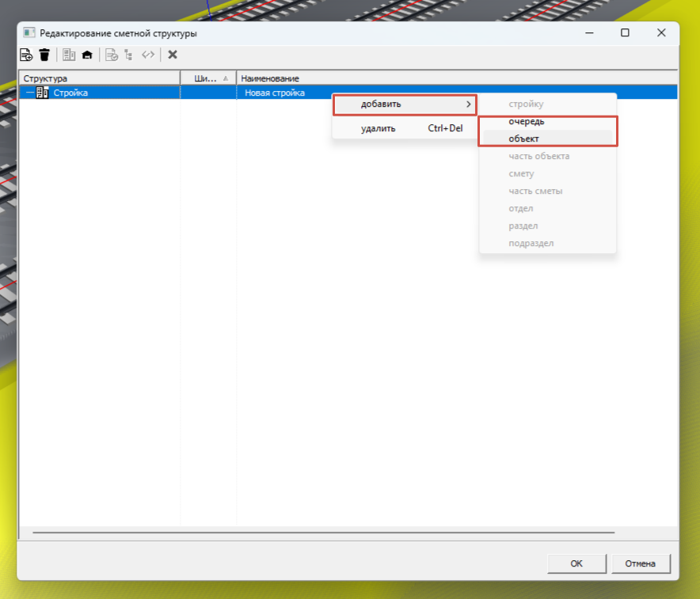Click the Наименование column header

(457, 78)
